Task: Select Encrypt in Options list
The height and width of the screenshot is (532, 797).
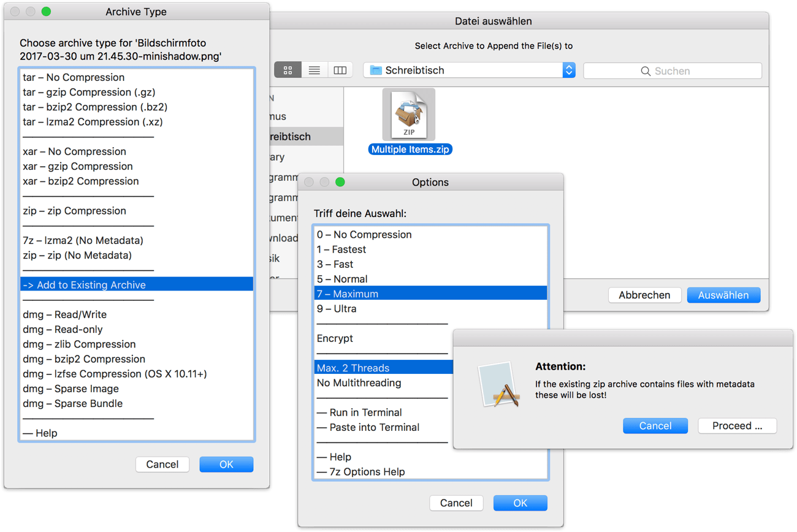Action: click(384, 338)
